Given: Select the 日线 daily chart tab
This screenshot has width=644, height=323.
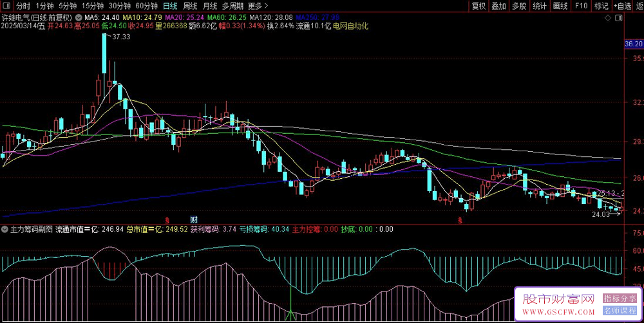Looking at the screenshot, I should (x=170, y=6).
